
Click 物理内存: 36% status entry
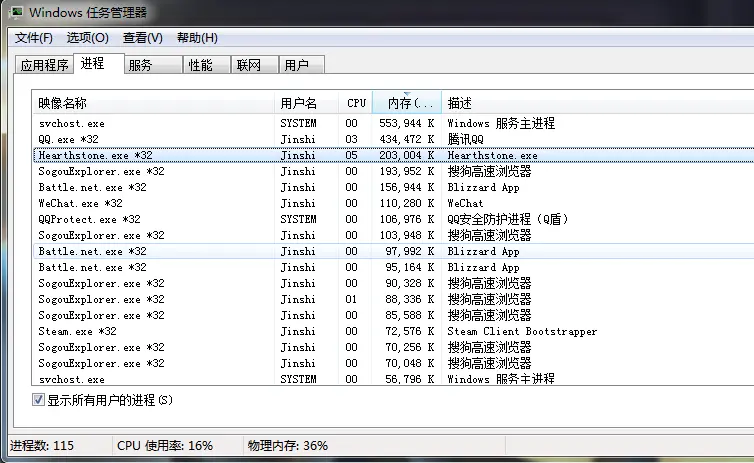288,446
